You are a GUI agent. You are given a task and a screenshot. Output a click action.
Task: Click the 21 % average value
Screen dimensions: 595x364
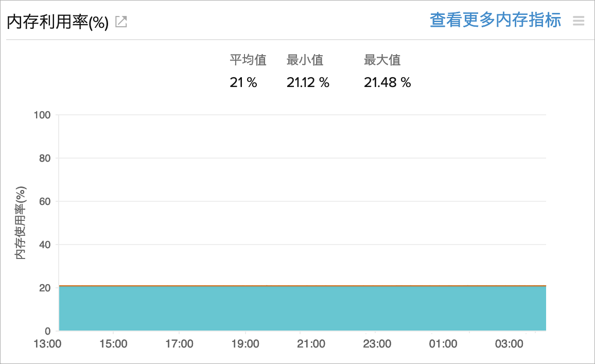coord(243,82)
